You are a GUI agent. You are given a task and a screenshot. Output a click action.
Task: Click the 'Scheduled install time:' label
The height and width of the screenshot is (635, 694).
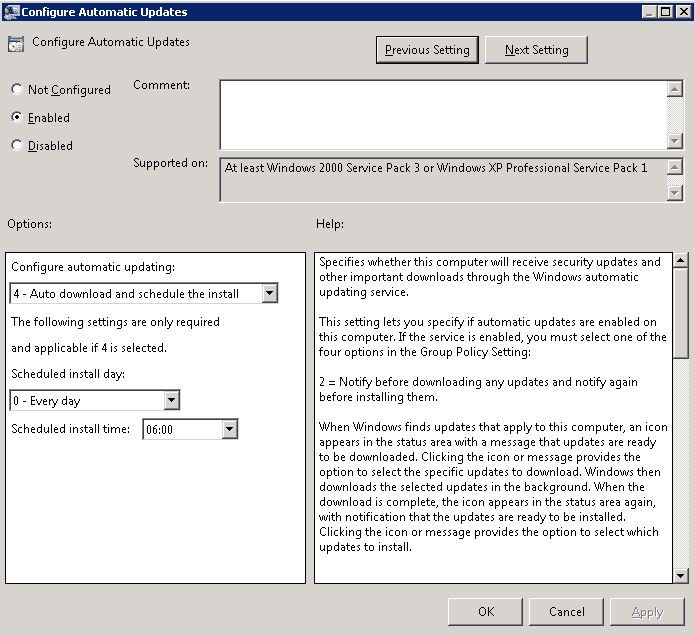70,429
